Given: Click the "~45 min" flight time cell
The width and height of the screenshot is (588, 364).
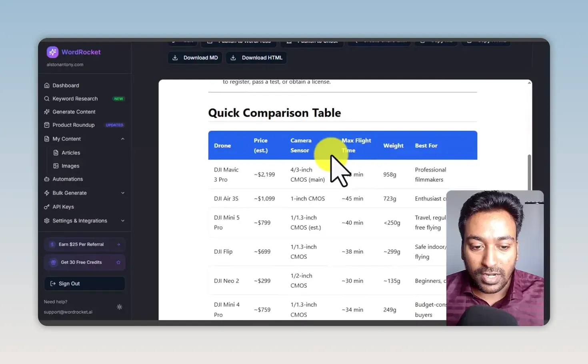Looking at the screenshot, I should 352,198.
